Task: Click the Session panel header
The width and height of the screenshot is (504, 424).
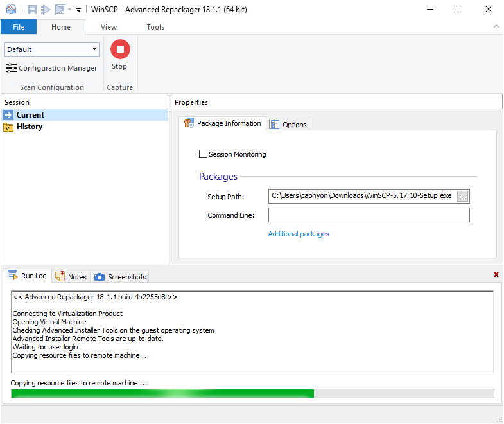Action: [85, 102]
